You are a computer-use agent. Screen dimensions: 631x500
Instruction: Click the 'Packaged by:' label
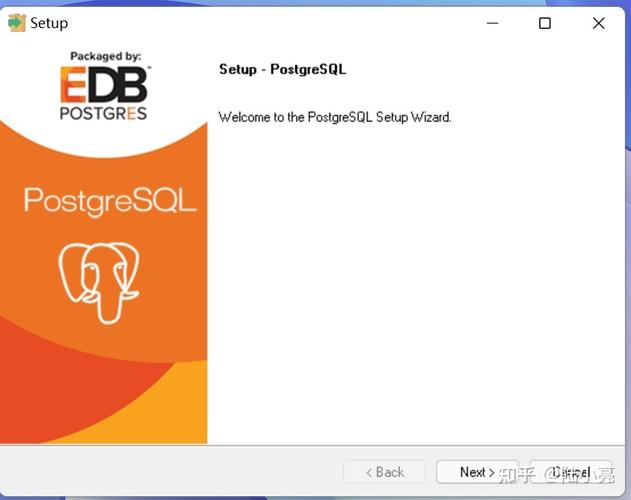point(105,56)
